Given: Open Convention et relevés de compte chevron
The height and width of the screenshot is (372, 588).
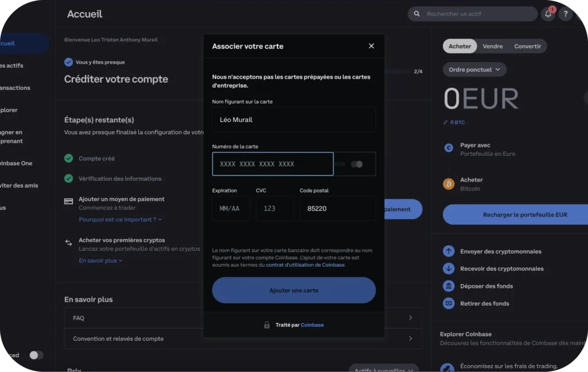Looking at the screenshot, I should tap(411, 338).
